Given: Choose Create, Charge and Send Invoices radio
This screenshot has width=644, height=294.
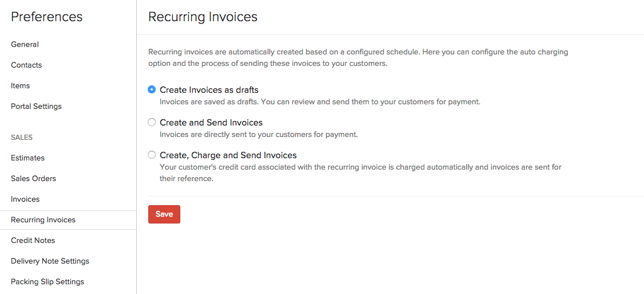Looking at the screenshot, I should pos(152,155).
